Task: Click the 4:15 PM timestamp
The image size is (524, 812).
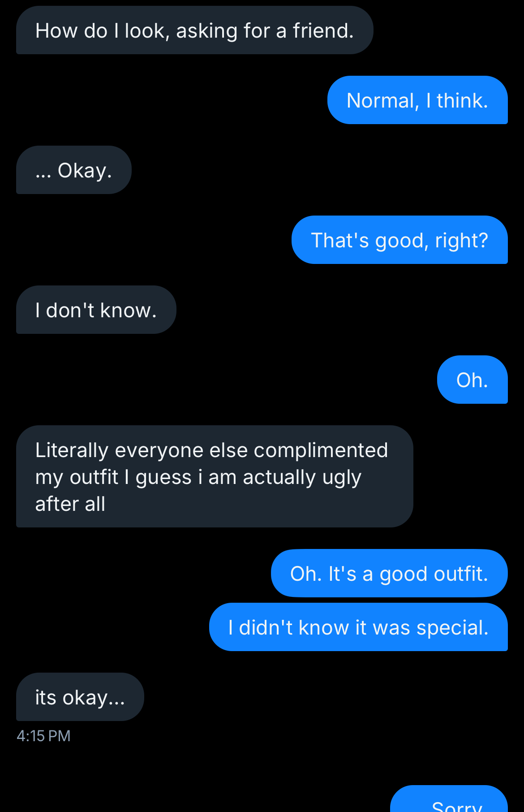Action: tap(43, 736)
